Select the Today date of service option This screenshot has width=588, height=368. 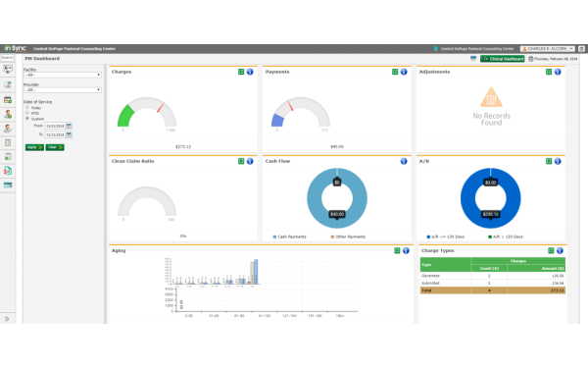27,107
